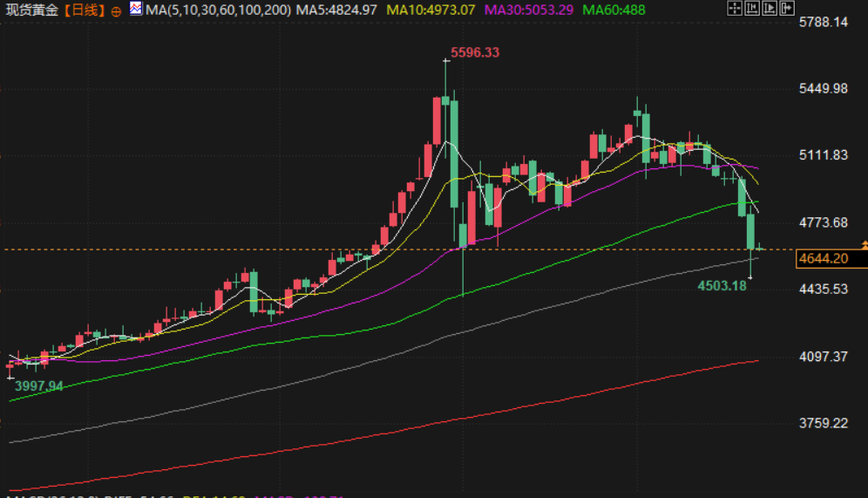Image resolution: width=868 pixels, height=498 pixels.
Task: Click the shift-chart-left axis icon
Action: [752, 9]
